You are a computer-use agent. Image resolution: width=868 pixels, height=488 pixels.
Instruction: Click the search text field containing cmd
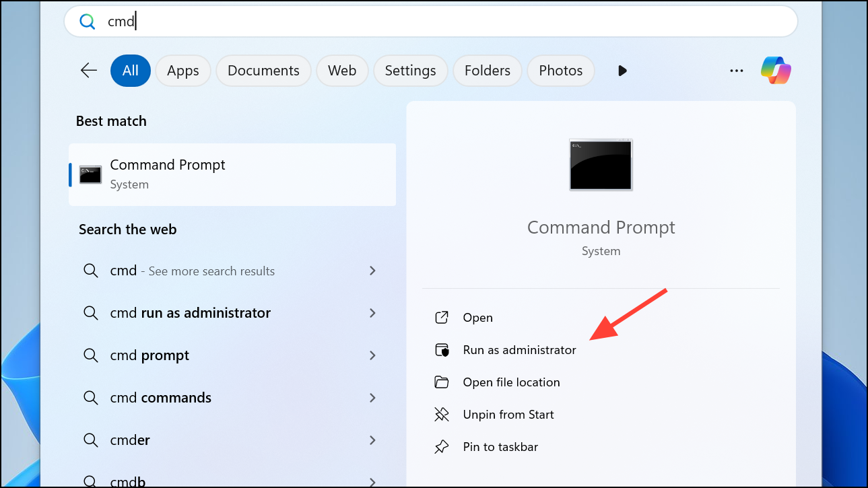[x=431, y=22]
